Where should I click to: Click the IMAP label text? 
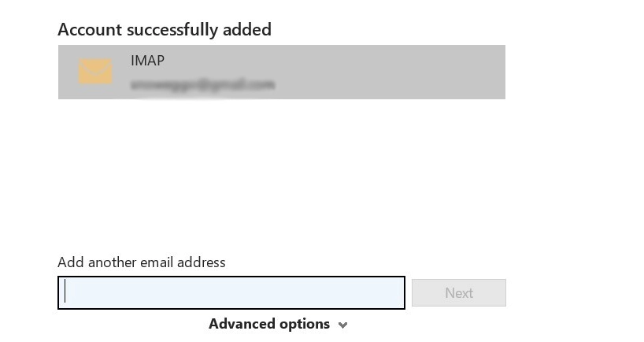pos(147,61)
